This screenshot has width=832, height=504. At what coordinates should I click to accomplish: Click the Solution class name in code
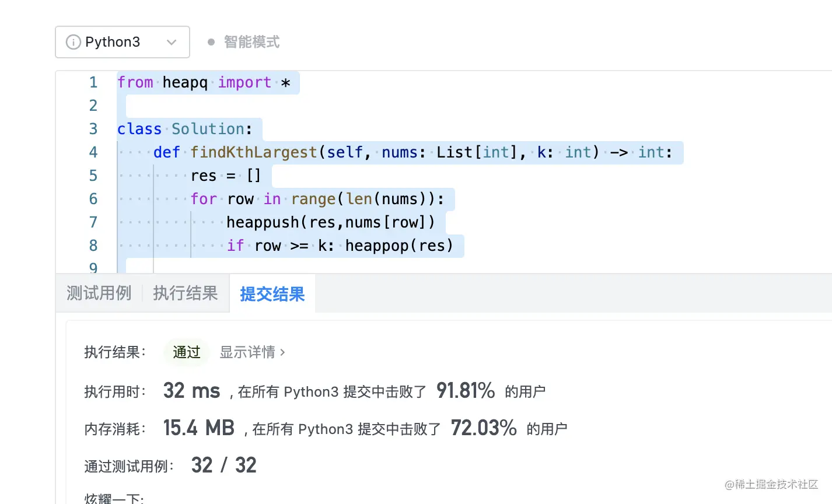point(208,129)
